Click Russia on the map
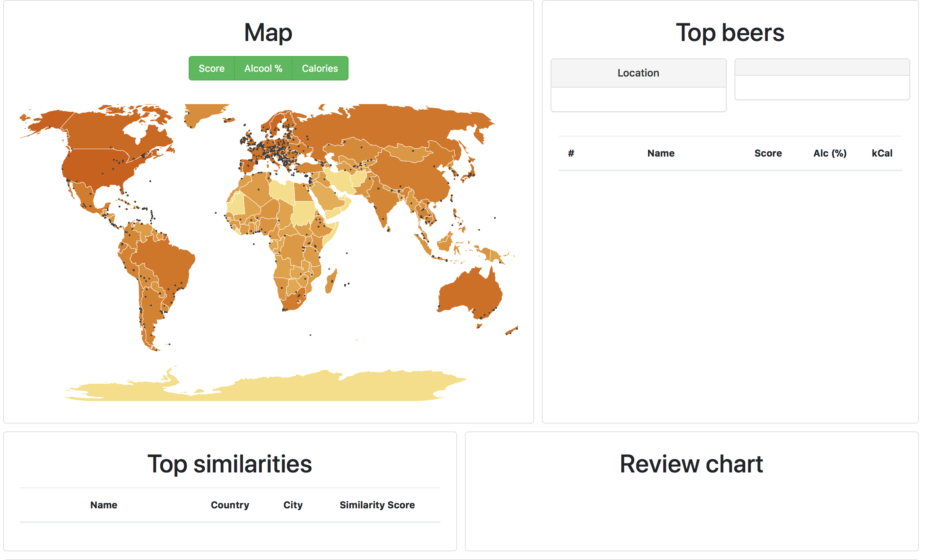This screenshot has height=560, width=926. pyautogui.click(x=395, y=126)
